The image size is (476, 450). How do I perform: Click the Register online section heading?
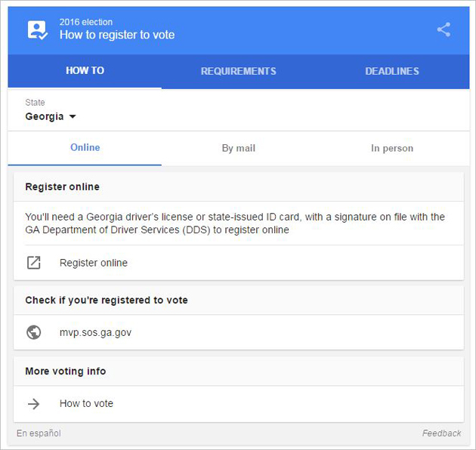pos(62,186)
